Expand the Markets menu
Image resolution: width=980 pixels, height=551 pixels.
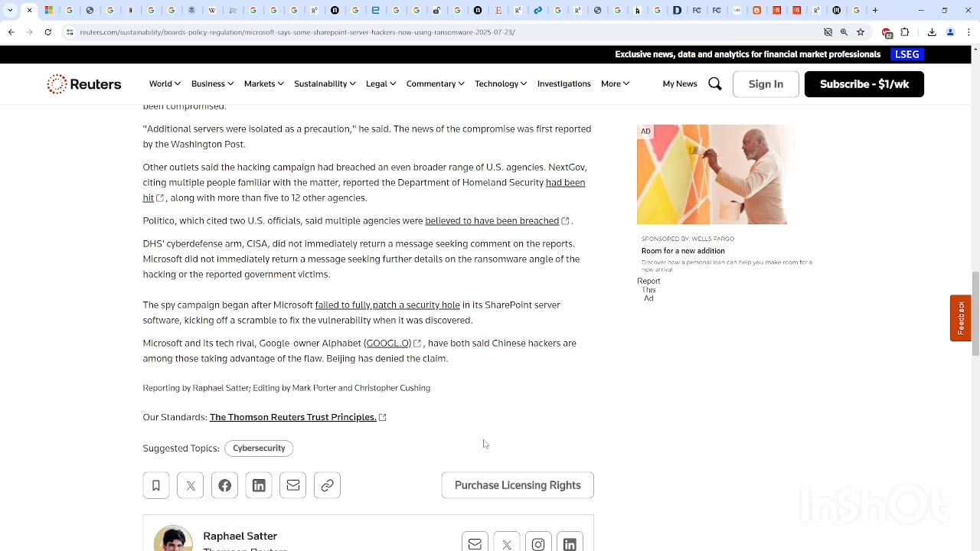coord(264,84)
